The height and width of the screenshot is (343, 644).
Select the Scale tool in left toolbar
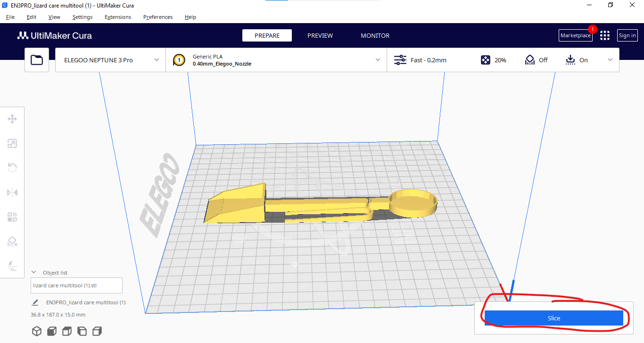coord(12,143)
